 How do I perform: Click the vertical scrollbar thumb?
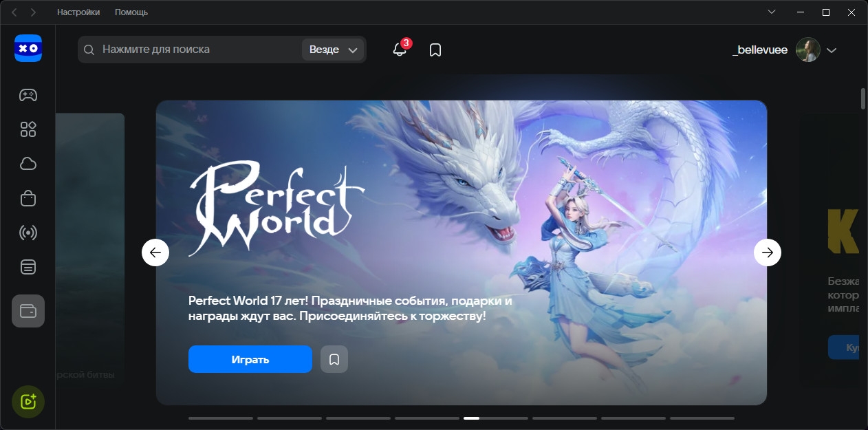click(x=863, y=98)
